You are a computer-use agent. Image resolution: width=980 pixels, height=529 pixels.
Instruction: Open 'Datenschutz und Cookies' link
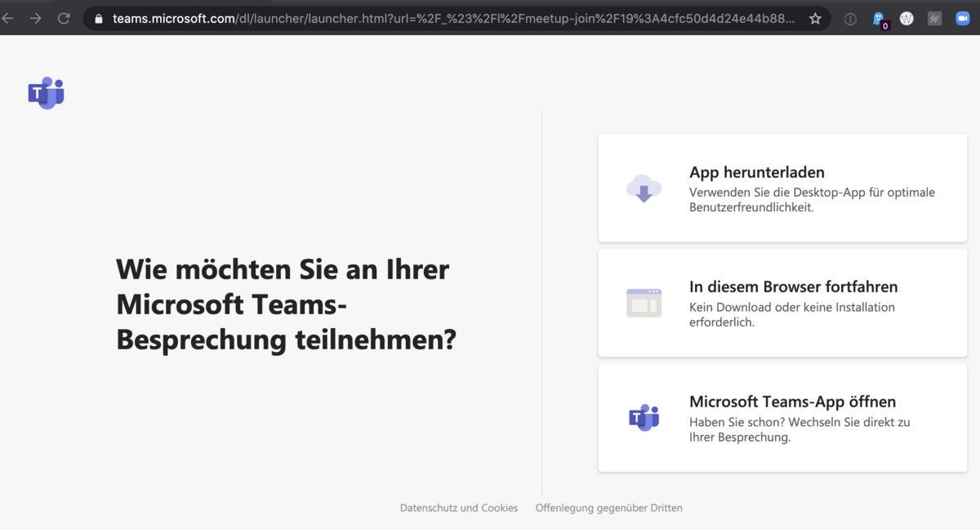[458, 508]
